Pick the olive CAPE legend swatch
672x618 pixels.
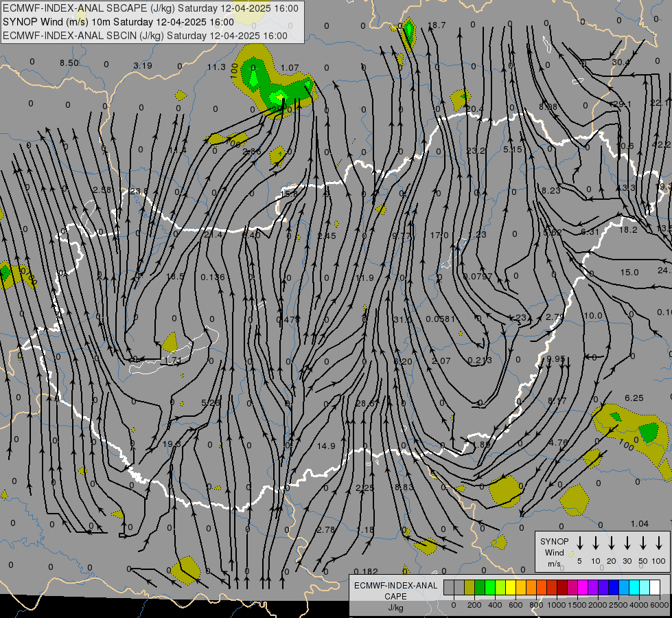(x=470, y=588)
